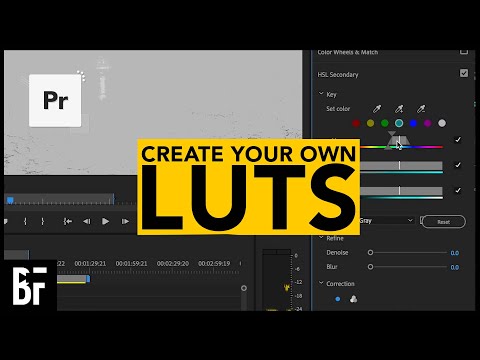Click the rainbow hue range slider
480x360 pixels.
click(x=401, y=147)
